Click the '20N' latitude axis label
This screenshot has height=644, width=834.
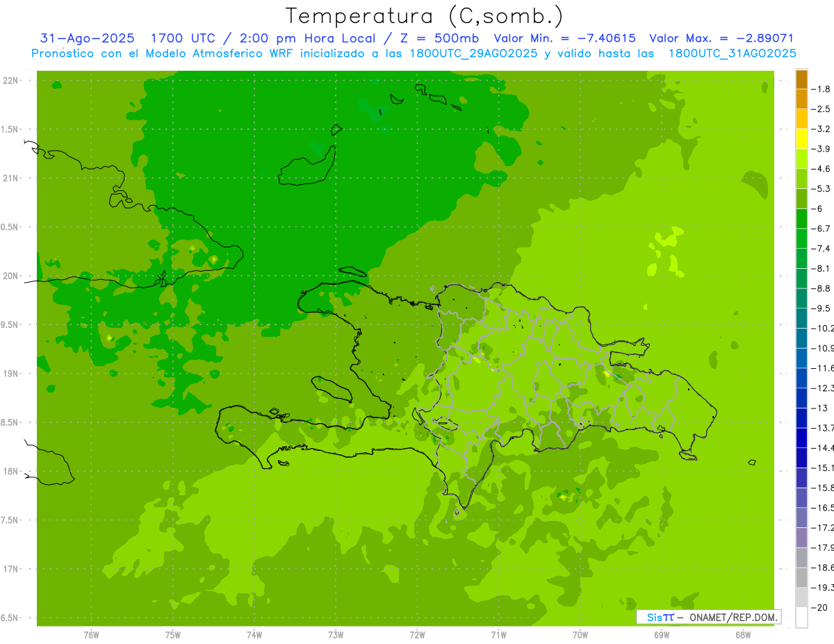coord(11,276)
